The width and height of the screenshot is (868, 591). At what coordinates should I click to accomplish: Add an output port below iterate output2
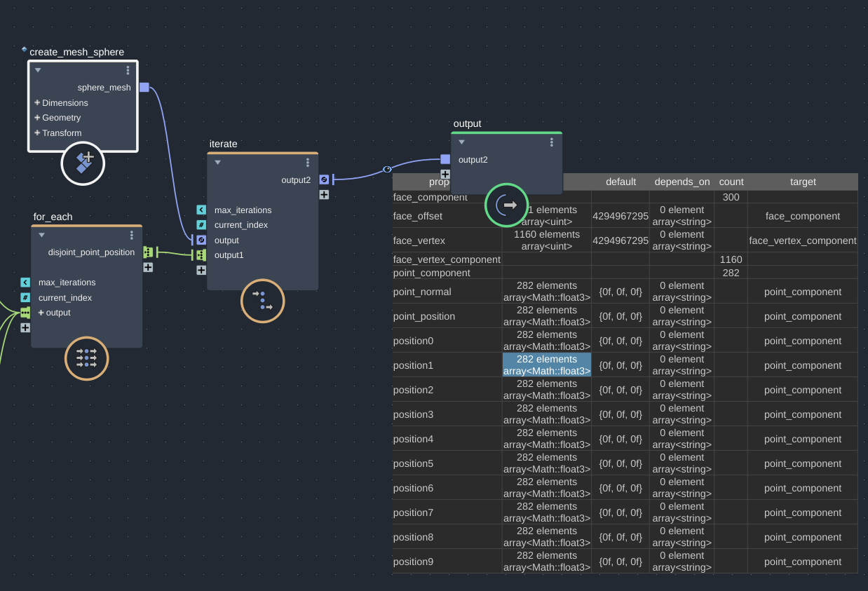coord(324,194)
